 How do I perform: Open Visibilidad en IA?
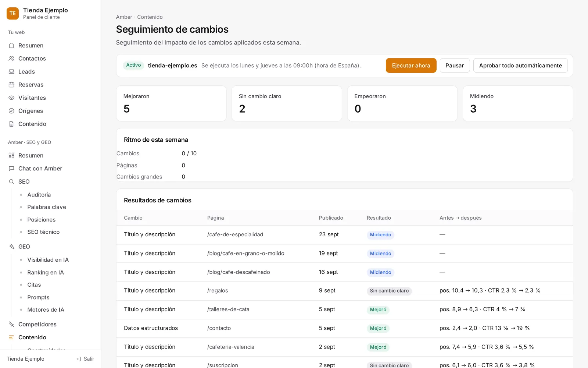(x=48, y=260)
